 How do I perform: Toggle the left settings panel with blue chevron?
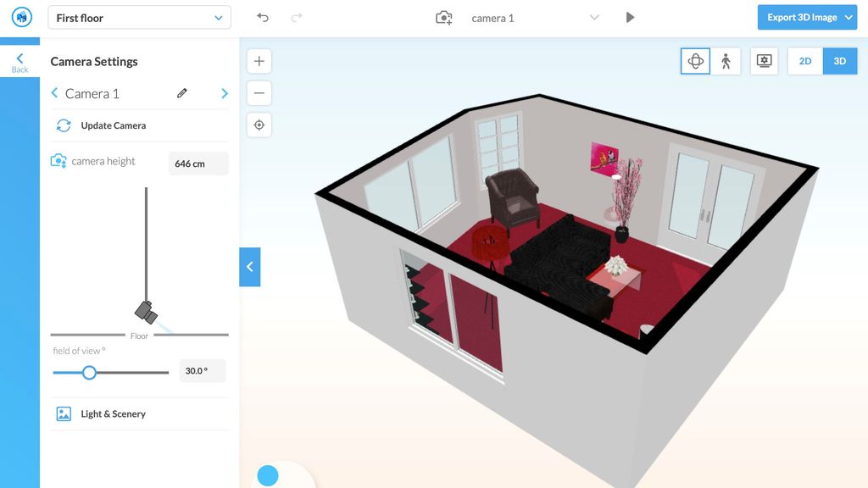(x=249, y=266)
